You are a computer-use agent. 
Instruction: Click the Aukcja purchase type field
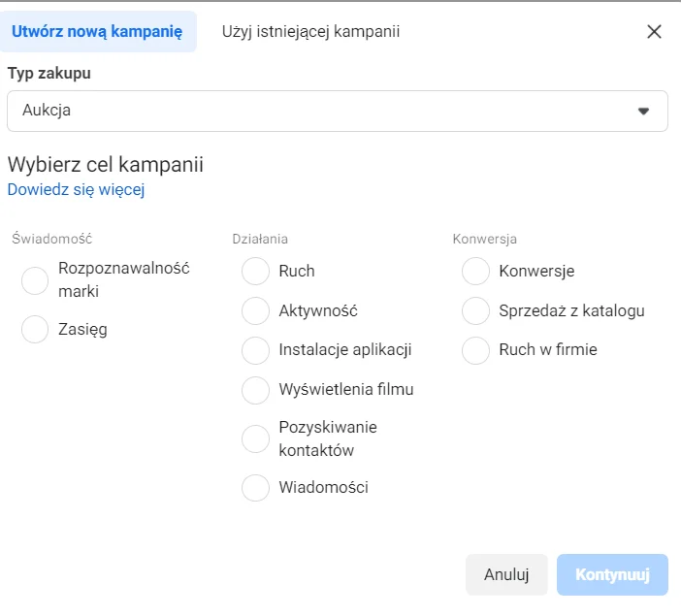coord(320,111)
